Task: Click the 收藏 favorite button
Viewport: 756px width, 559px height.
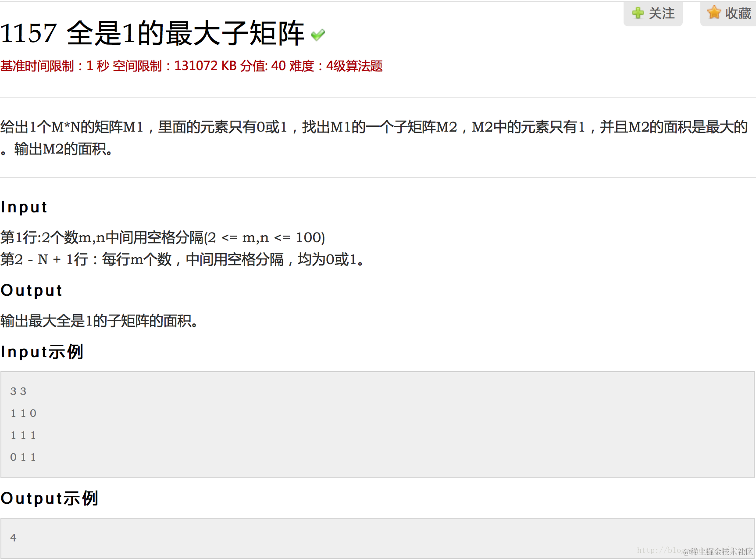Action: [x=728, y=14]
